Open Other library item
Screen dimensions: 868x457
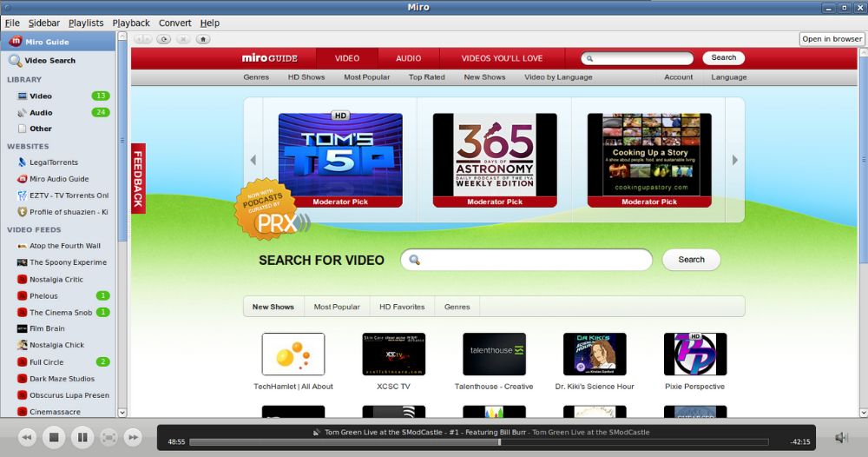(57, 129)
